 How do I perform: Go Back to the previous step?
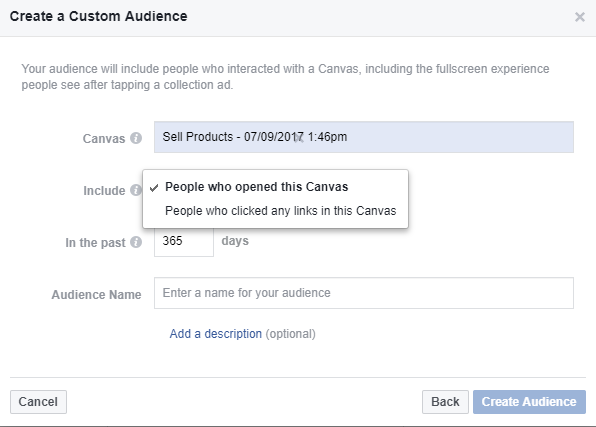point(445,402)
